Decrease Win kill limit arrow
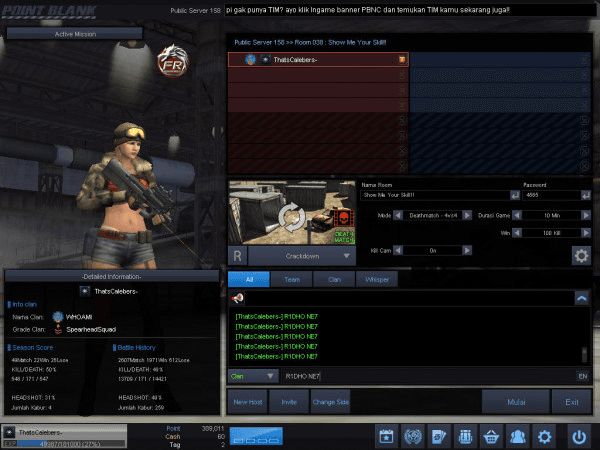This screenshot has height=450, width=600. [517, 233]
